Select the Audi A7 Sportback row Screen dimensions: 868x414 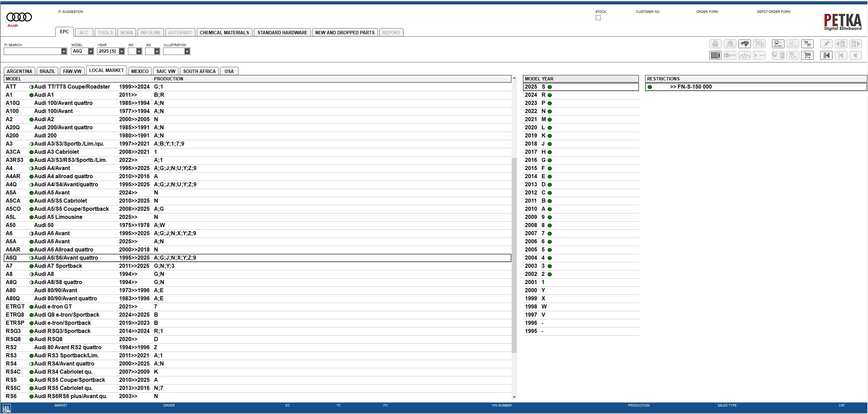tap(258, 266)
